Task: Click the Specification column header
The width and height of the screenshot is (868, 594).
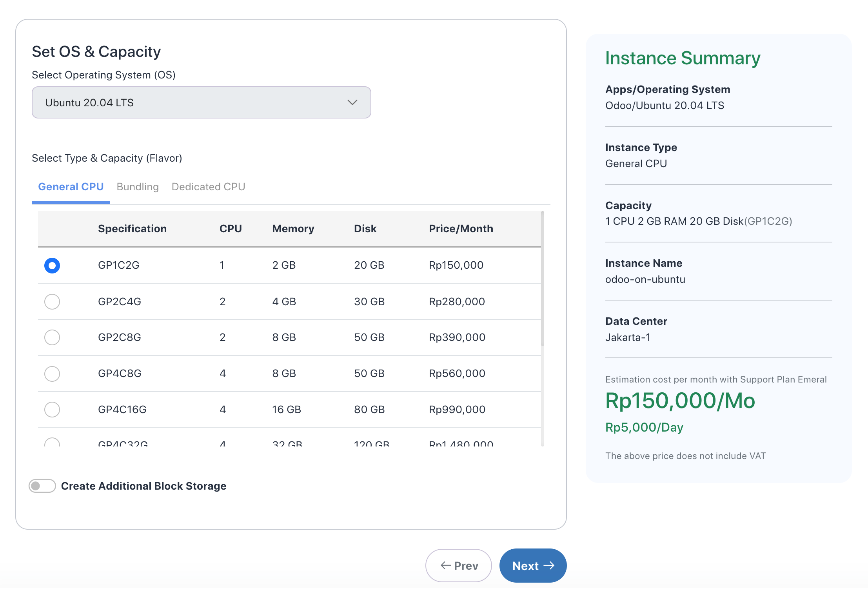Action: pos(132,229)
